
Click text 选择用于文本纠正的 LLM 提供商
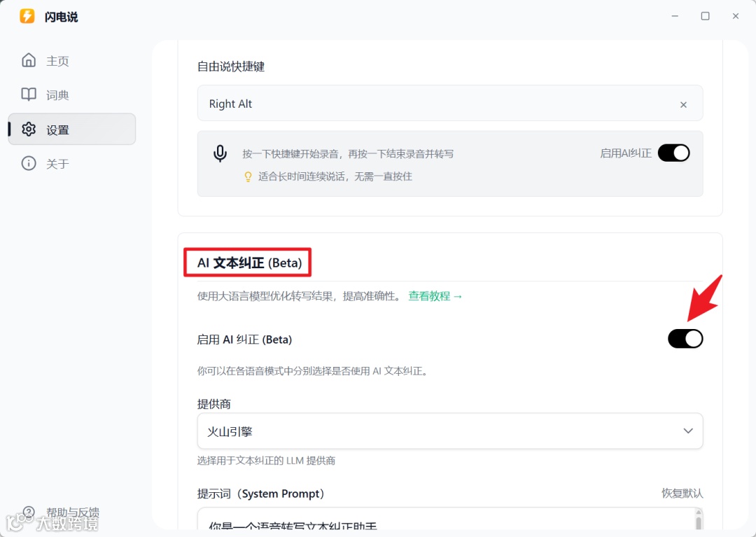pos(266,461)
